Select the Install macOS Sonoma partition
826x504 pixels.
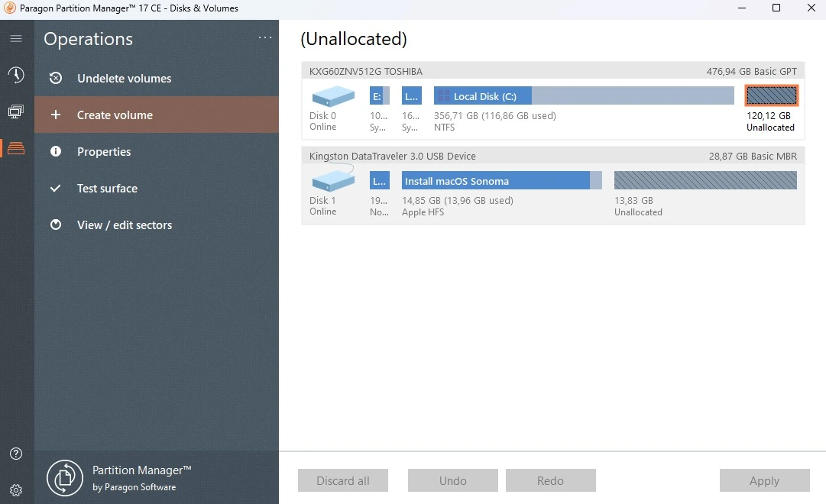click(501, 181)
